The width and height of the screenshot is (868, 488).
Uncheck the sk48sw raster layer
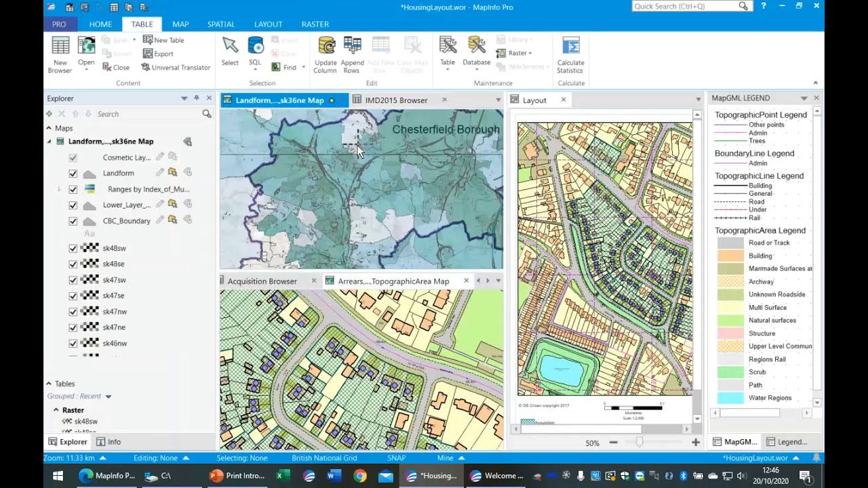click(x=73, y=248)
